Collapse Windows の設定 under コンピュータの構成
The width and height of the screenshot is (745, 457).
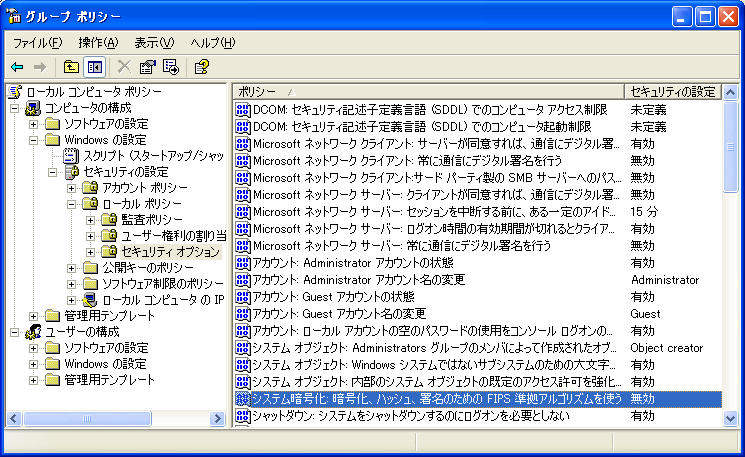coord(33,140)
